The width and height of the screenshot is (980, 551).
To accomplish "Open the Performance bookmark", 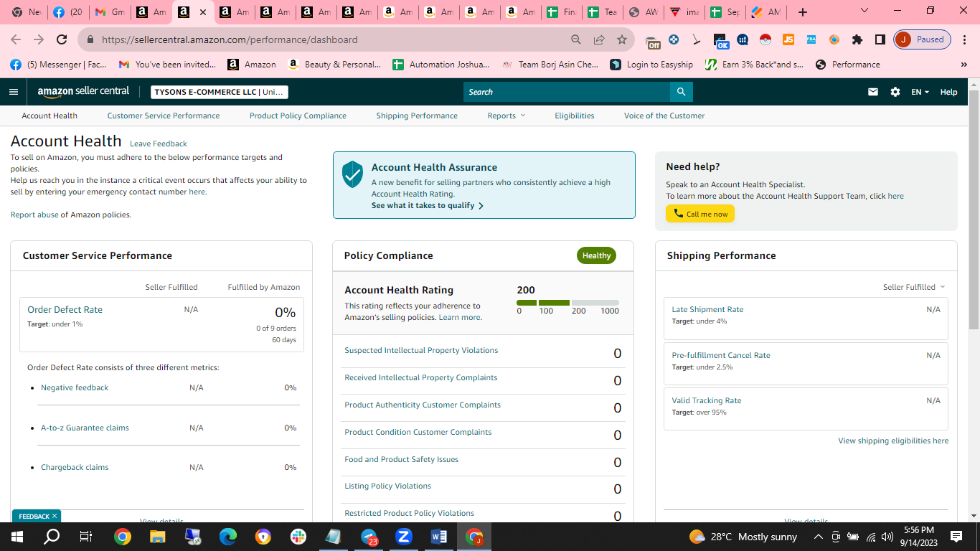I will tap(847, 65).
